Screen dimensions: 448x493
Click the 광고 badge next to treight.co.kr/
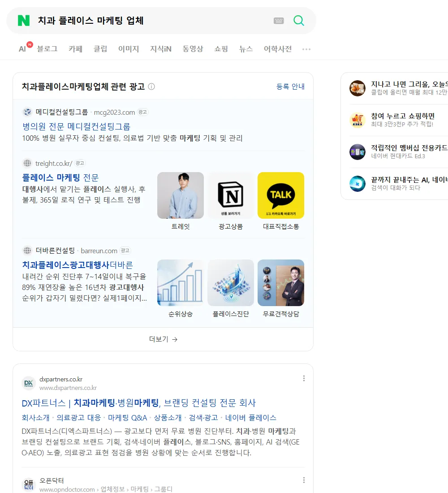(x=80, y=163)
